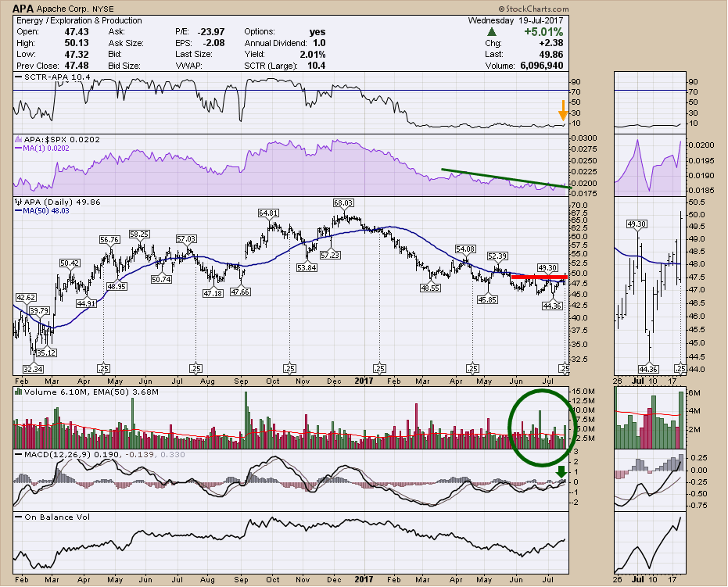
Task: Click the .25 dividend marker below 54.08
Action: click(x=472, y=368)
